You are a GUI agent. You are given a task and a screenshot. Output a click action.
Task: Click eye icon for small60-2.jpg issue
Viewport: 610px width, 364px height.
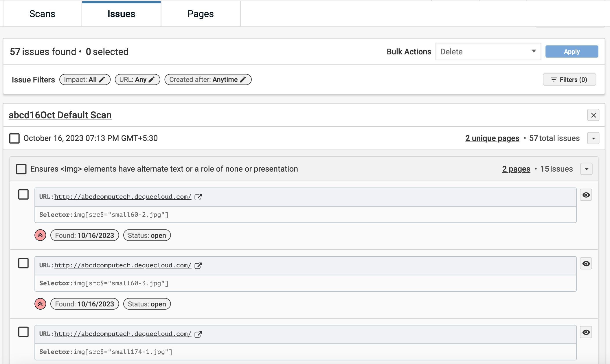coord(586,195)
